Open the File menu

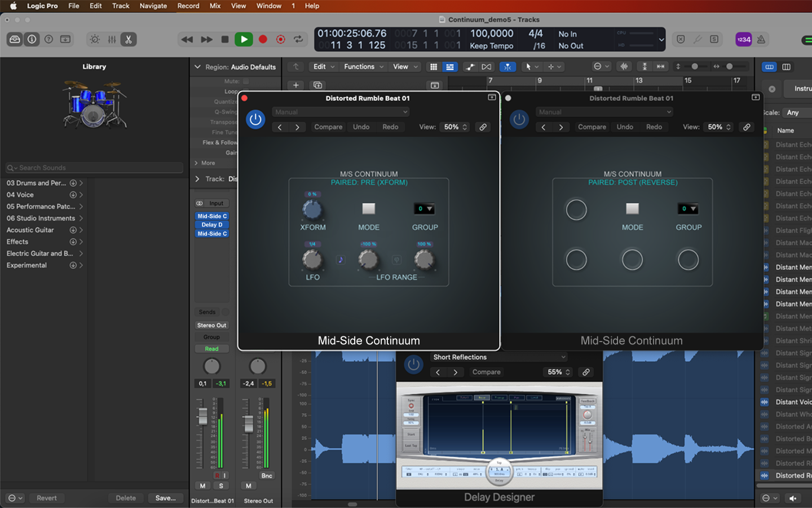pos(74,6)
